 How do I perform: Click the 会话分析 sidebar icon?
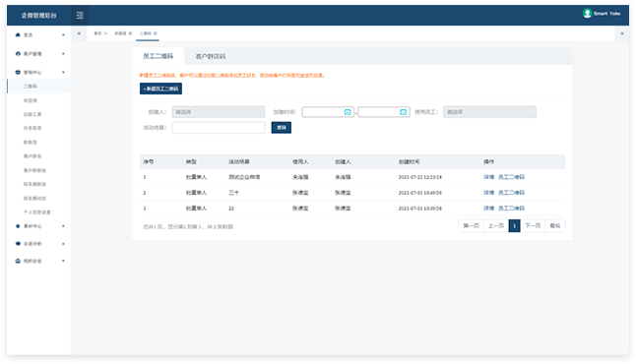coord(18,244)
